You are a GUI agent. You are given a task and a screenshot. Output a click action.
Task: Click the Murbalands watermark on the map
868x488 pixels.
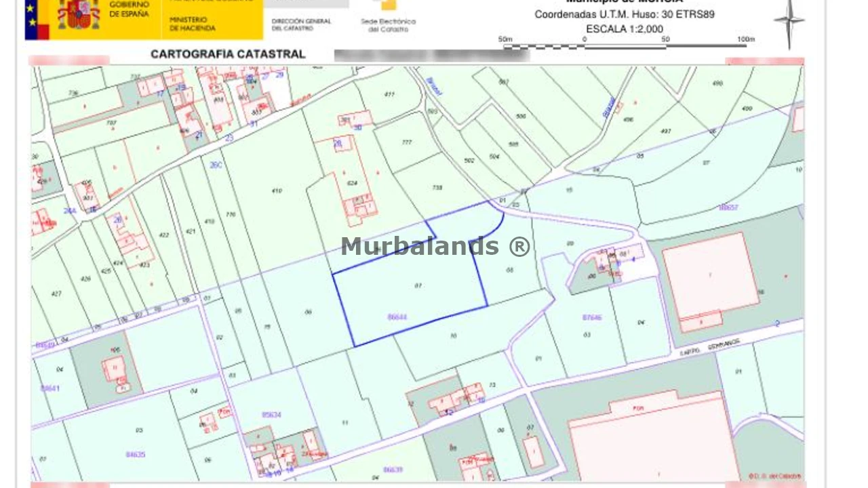point(435,247)
